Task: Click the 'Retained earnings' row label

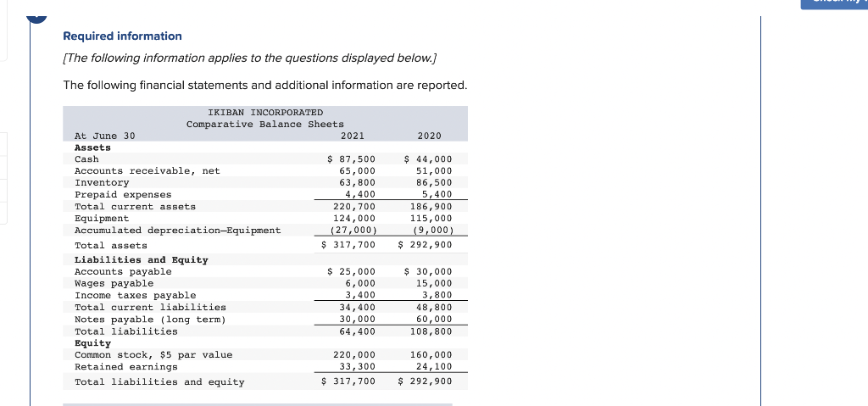Action: [126, 367]
